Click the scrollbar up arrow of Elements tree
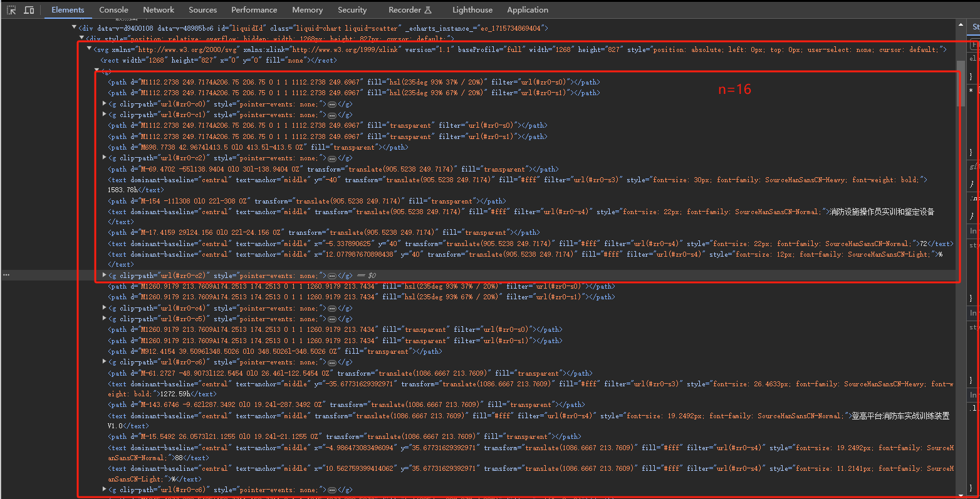The width and height of the screenshot is (980, 499). click(961, 24)
